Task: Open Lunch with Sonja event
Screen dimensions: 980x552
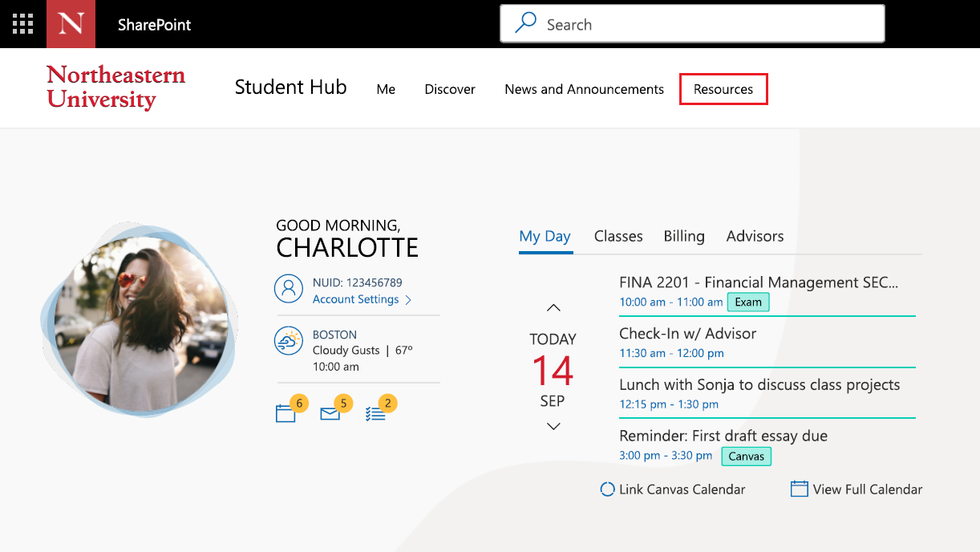Action: click(x=759, y=384)
